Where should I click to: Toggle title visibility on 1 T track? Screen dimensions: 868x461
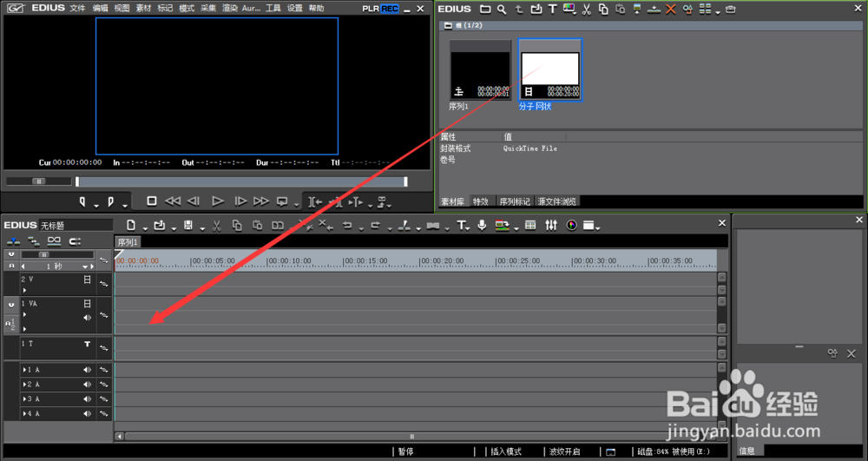click(87, 344)
